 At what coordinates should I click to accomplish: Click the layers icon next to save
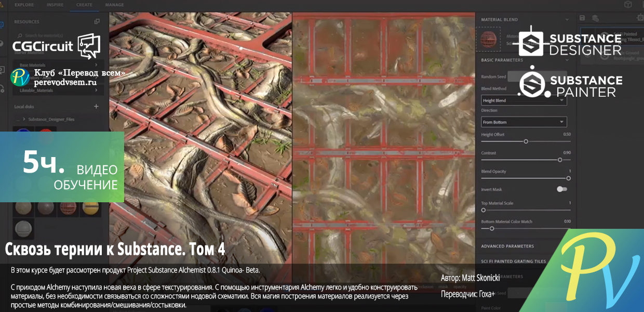pos(594,18)
